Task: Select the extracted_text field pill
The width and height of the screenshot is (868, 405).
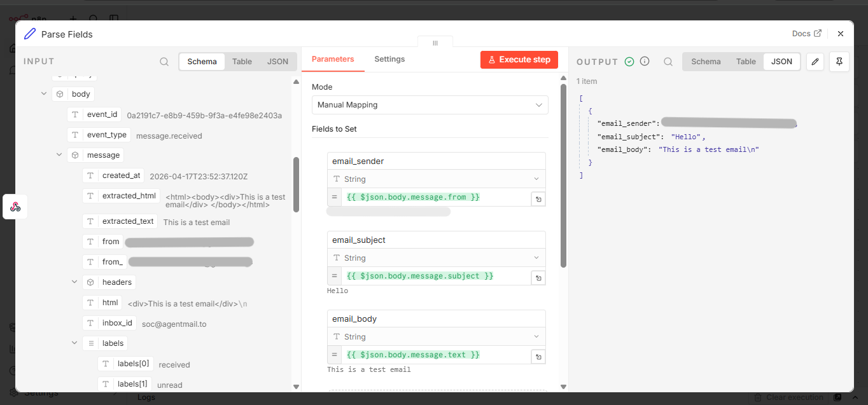Action: pyautogui.click(x=120, y=221)
